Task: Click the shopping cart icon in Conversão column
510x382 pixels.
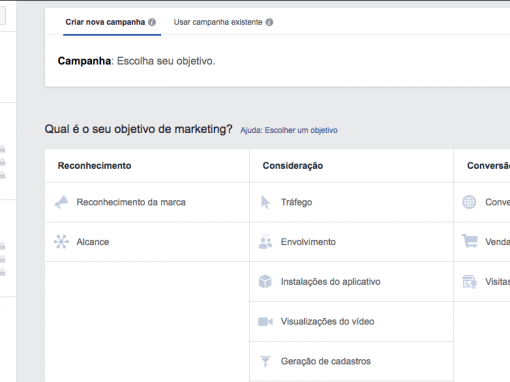Action: [470, 241]
